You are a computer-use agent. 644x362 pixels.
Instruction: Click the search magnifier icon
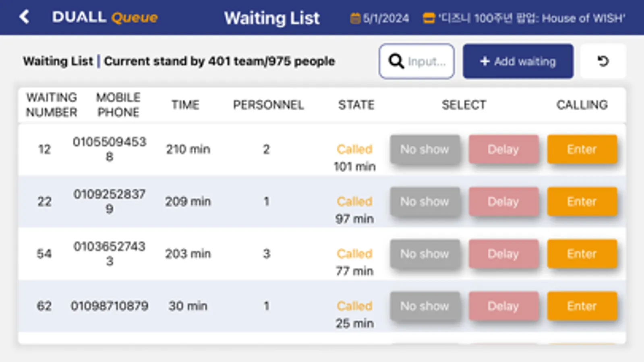[396, 61]
